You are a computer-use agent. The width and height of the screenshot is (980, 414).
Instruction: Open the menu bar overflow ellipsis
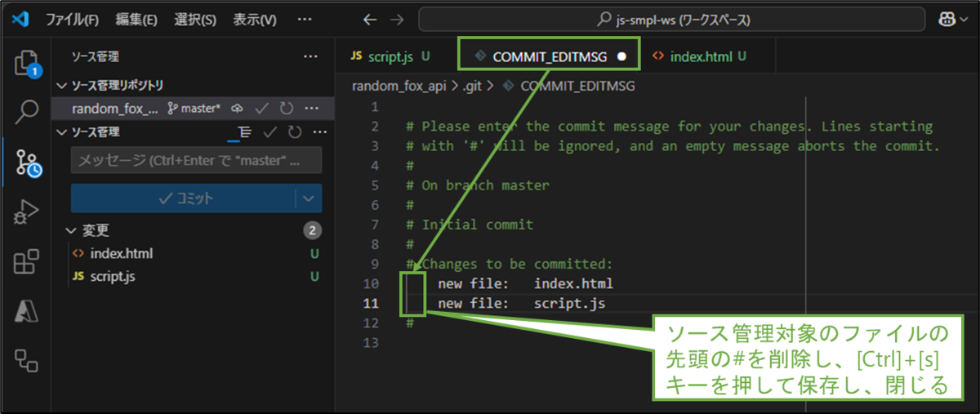pyautogui.click(x=304, y=20)
